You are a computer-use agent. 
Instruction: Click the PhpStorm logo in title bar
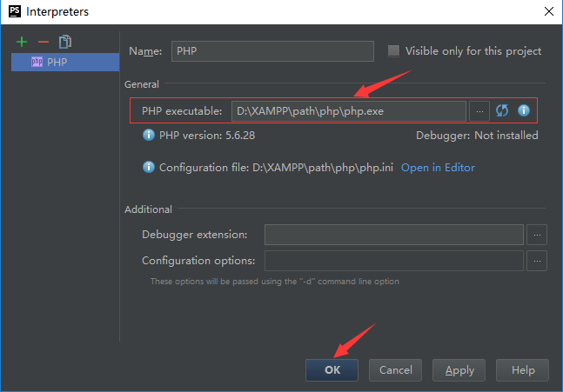pos(15,11)
